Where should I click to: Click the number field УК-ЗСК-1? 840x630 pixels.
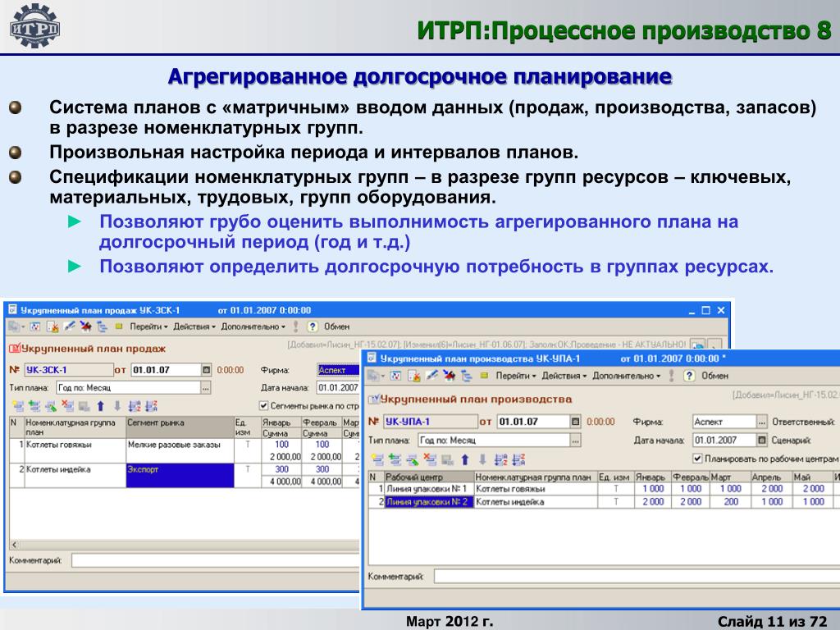point(68,370)
